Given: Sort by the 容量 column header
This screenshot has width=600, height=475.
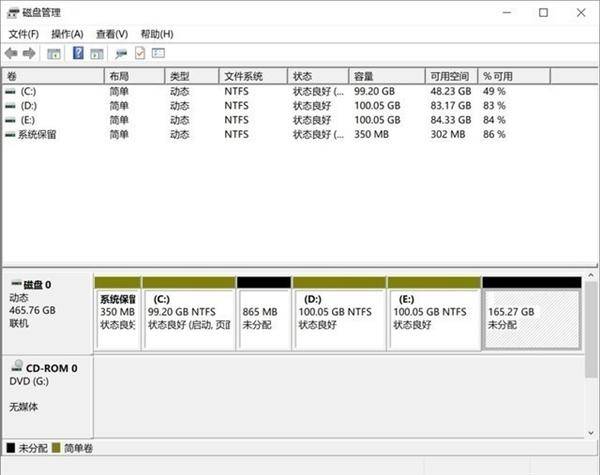Looking at the screenshot, I should point(387,76).
